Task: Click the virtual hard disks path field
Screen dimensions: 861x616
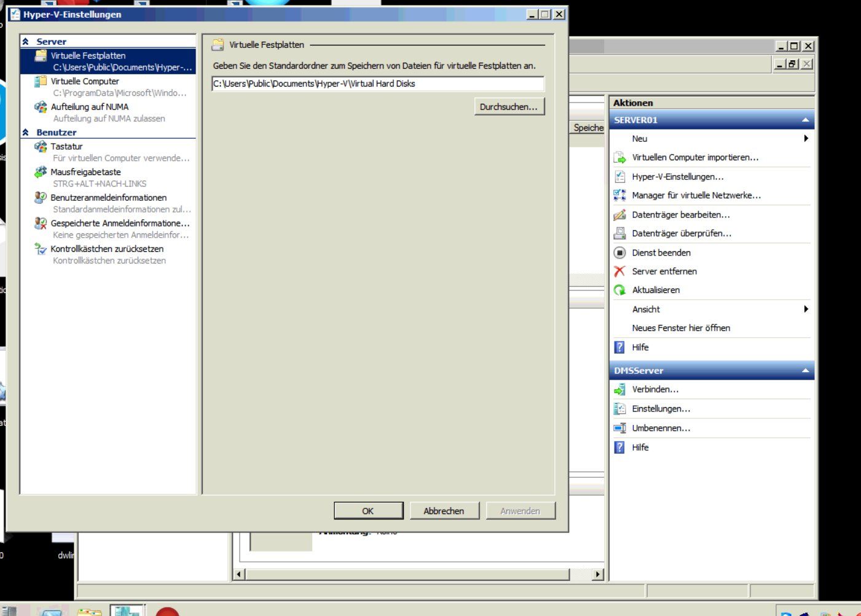Action: pyautogui.click(x=378, y=84)
